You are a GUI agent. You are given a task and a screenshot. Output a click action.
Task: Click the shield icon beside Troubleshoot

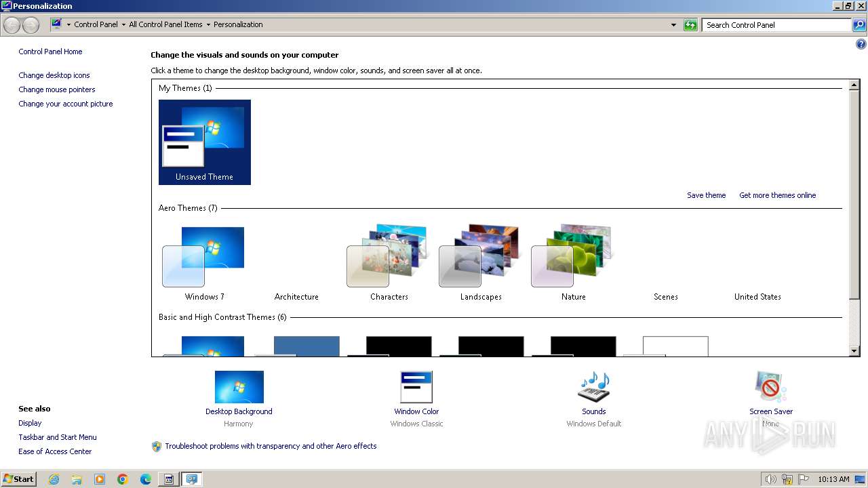157,446
